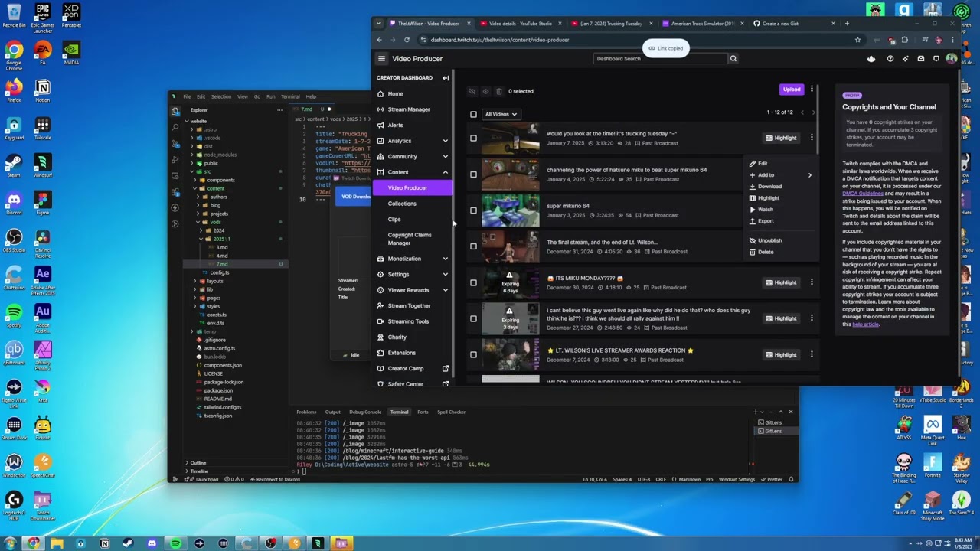Switch to the Problems panel tab
Image resolution: width=980 pixels, height=551 pixels.
[306, 412]
